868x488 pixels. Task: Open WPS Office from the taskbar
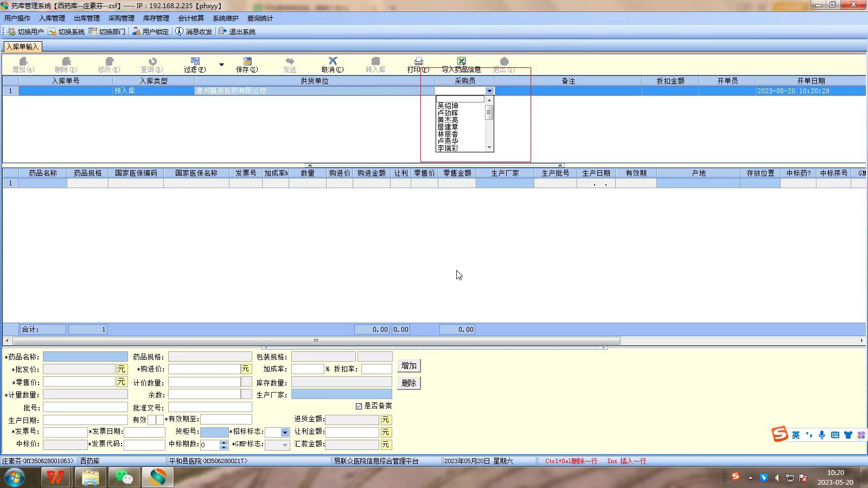[55, 477]
